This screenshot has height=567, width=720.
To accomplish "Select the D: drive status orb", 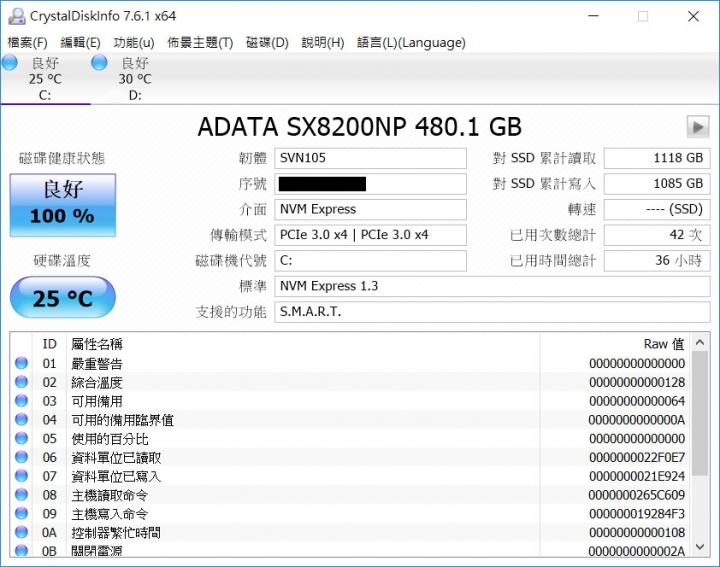I will [100, 64].
